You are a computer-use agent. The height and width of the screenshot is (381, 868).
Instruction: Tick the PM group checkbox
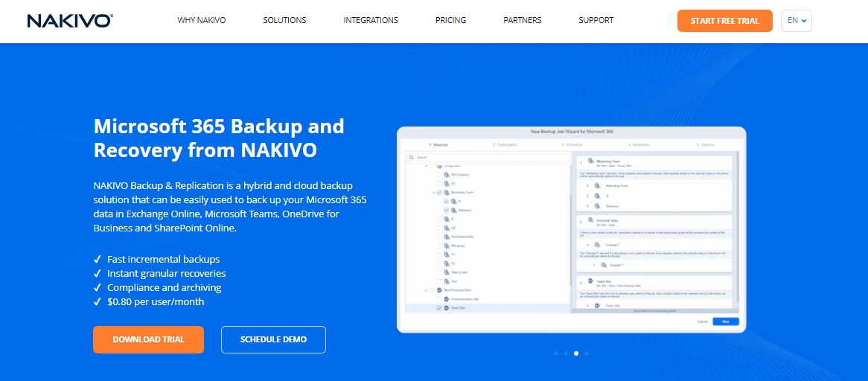pos(439,246)
